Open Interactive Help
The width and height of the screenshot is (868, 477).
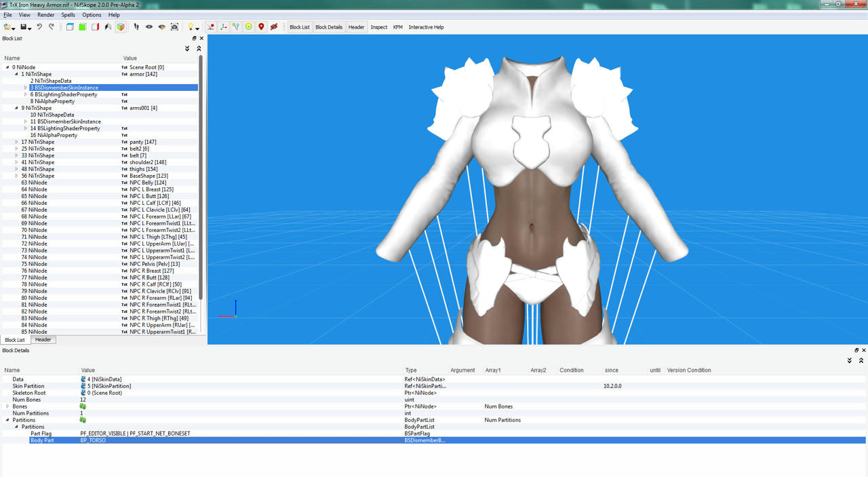(x=426, y=27)
